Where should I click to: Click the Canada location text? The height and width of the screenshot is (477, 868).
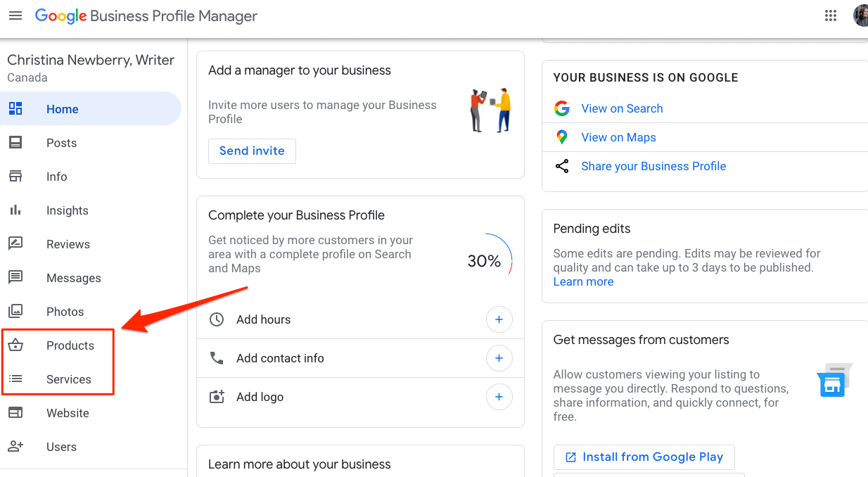coord(27,77)
